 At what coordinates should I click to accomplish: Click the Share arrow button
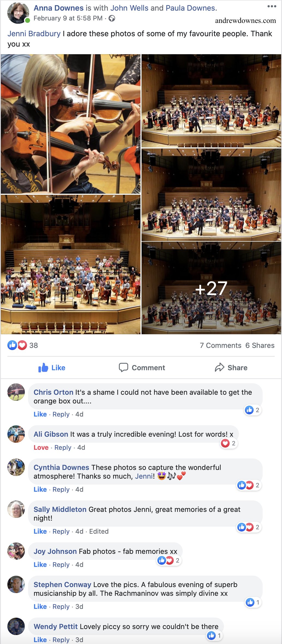pos(231,368)
